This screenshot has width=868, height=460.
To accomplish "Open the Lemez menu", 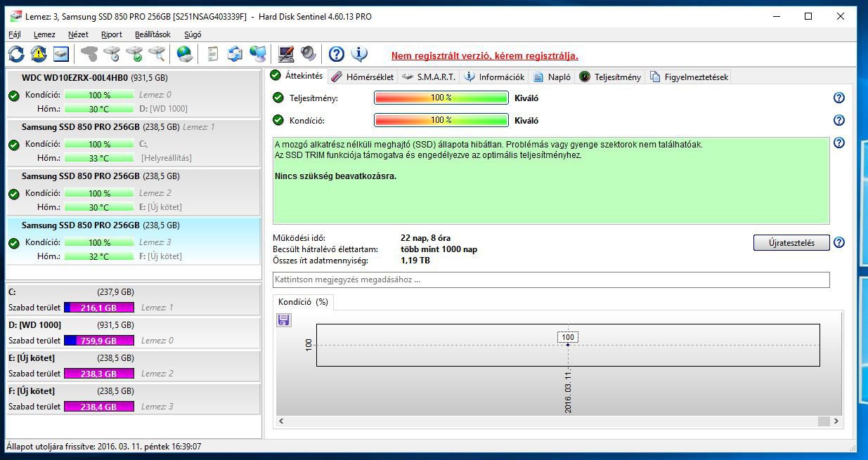I will click(44, 34).
